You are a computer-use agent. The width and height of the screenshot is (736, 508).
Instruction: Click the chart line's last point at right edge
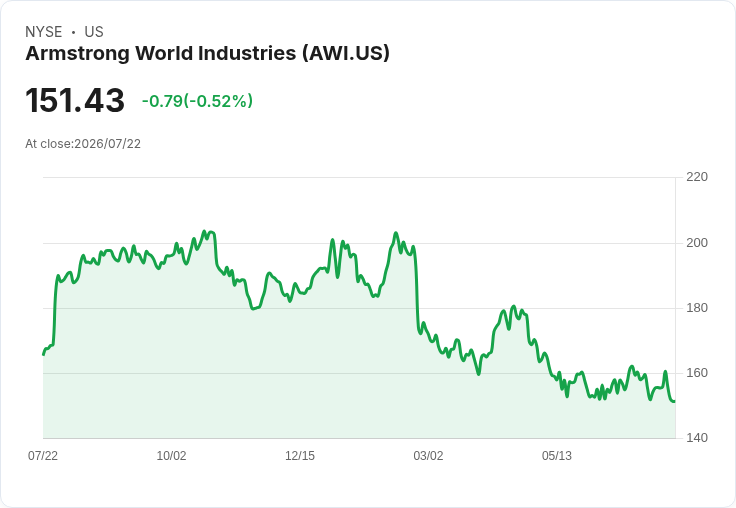point(675,401)
